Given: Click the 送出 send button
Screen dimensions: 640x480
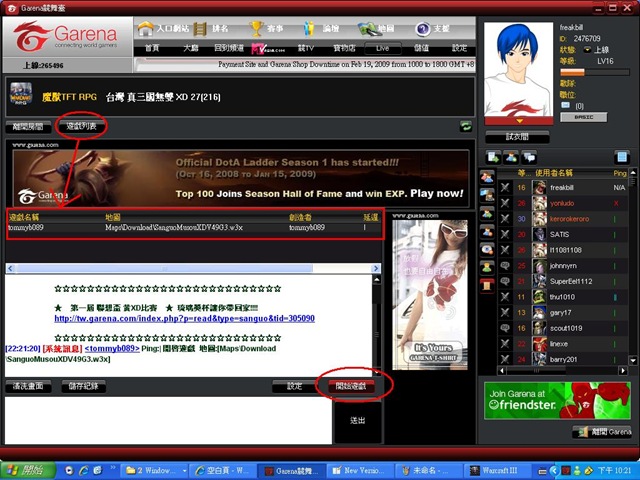Looking at the screenshot, I should 358,420.
